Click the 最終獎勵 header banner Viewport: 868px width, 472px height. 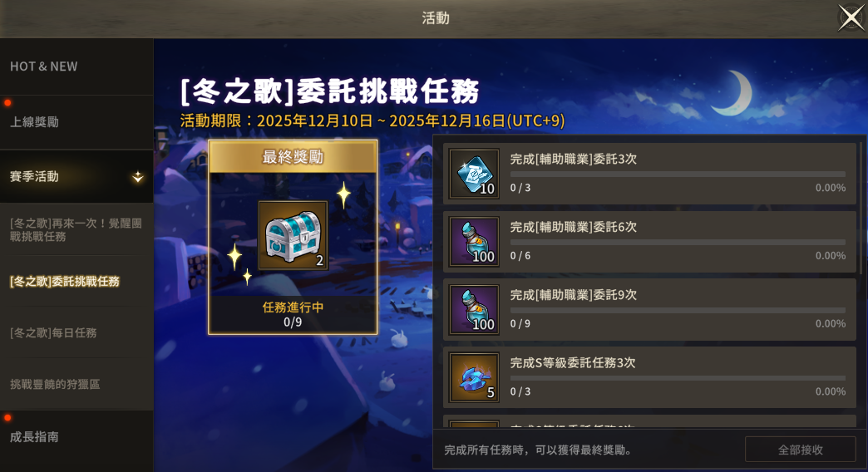[293, 157]
